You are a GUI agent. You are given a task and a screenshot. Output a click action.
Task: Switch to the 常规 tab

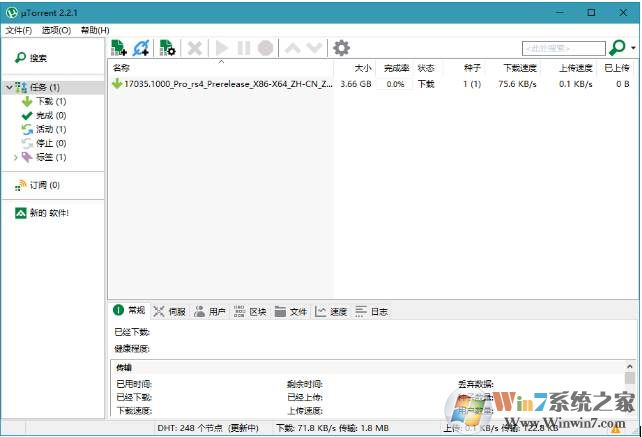129,311
